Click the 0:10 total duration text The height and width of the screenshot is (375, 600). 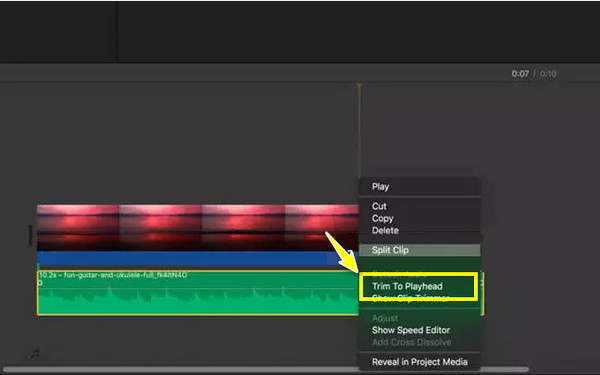(x=548, y=73)
